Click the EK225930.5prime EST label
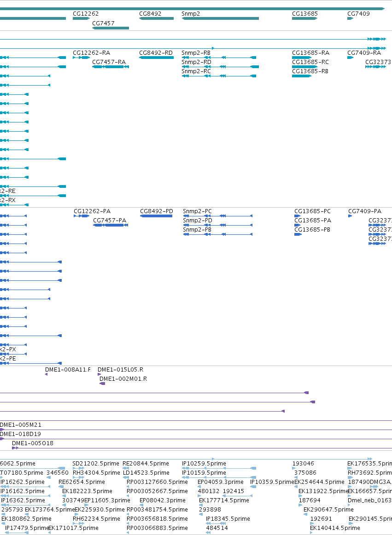Viewport: 392px width, 535px height. pyautogui.click(x=99, y=509)
